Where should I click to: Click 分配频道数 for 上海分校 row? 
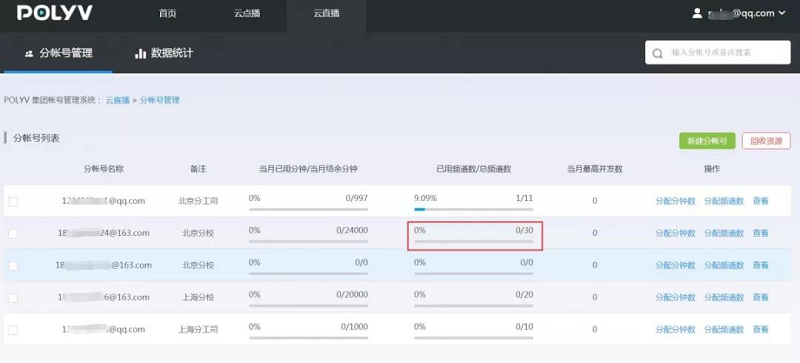(724, 297)
